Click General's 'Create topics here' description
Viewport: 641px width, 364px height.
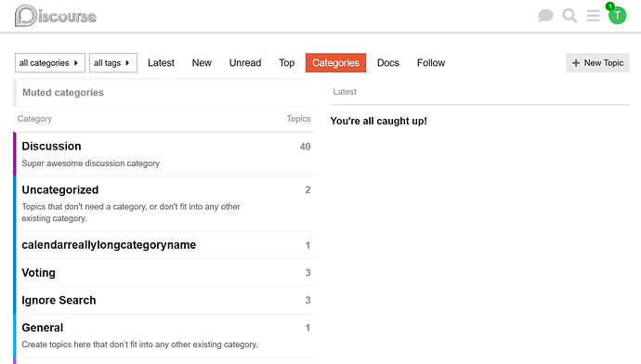[x=139, y=344]
